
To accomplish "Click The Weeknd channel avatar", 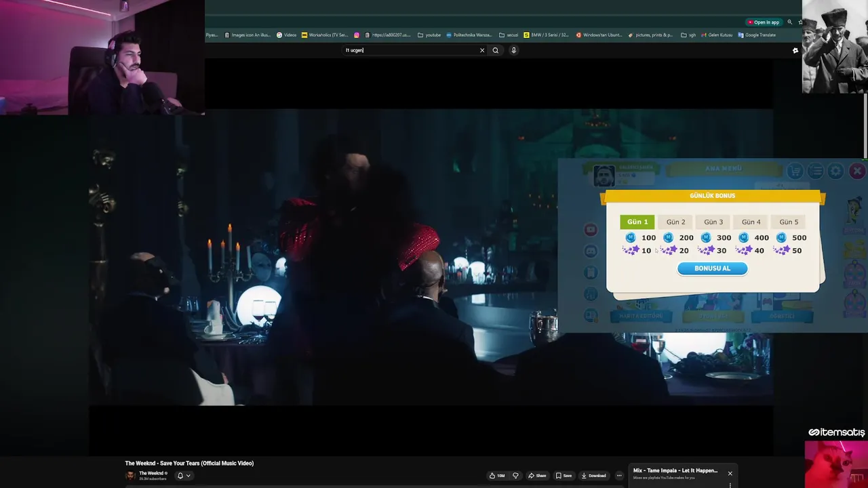I will [x=130, y=476].
